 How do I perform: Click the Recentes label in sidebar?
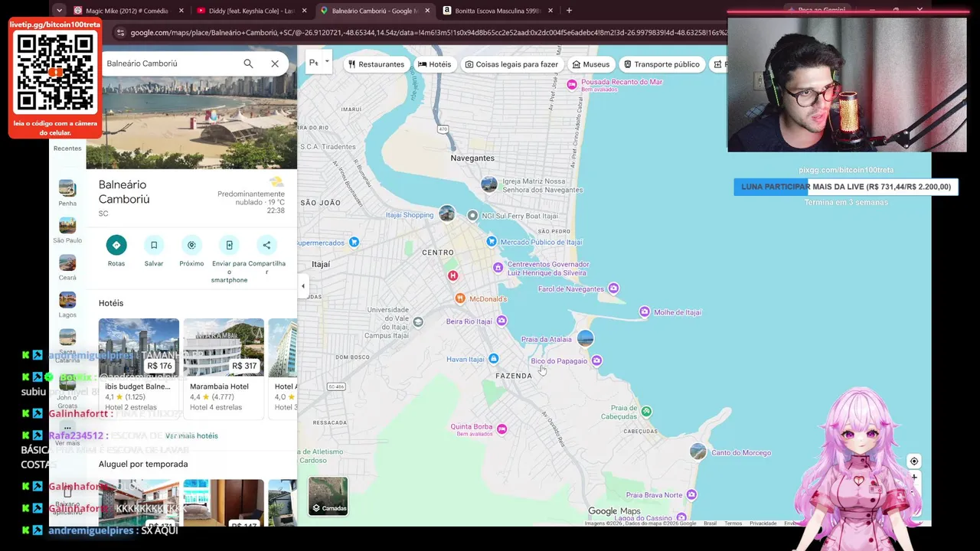click(67, 148)
